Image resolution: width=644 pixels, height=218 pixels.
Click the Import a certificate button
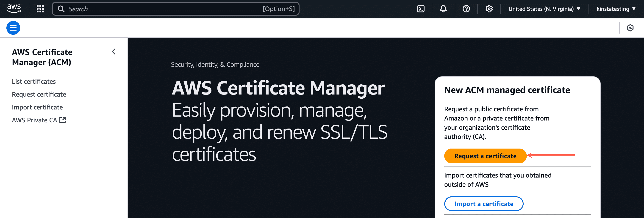click(x=483, y=204)
